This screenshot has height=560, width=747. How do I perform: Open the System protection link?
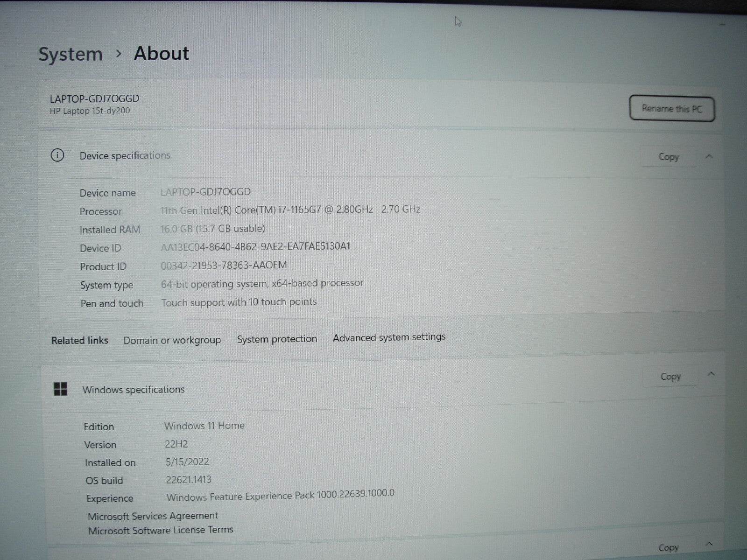click(277, 339)
